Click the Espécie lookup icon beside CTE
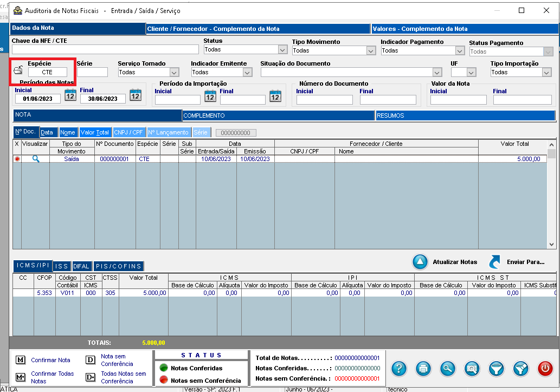This screenshot has height=392, width=560. click(18, 70)
